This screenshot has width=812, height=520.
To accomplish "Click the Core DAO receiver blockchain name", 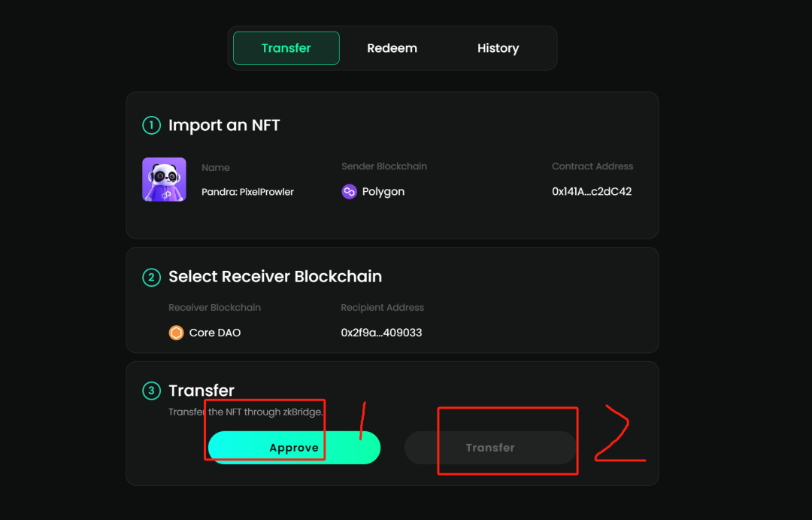I will (215, 333).
